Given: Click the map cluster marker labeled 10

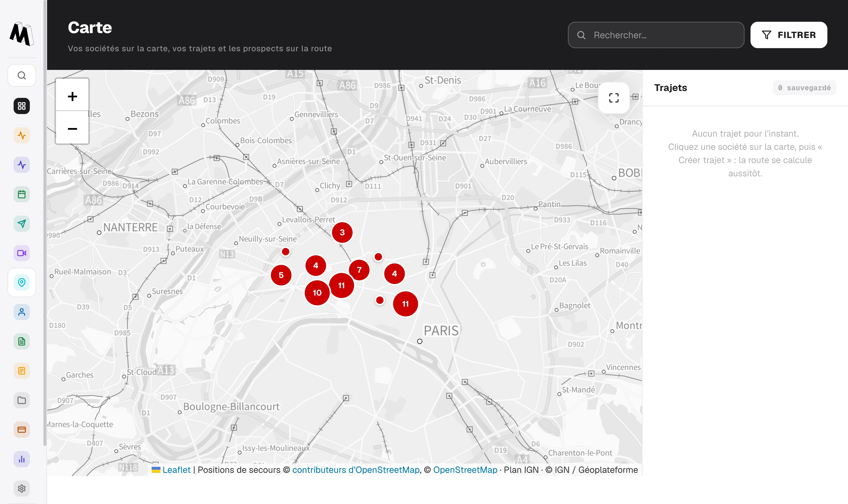Looking at the screenshot, I should [x=317, y=293].
